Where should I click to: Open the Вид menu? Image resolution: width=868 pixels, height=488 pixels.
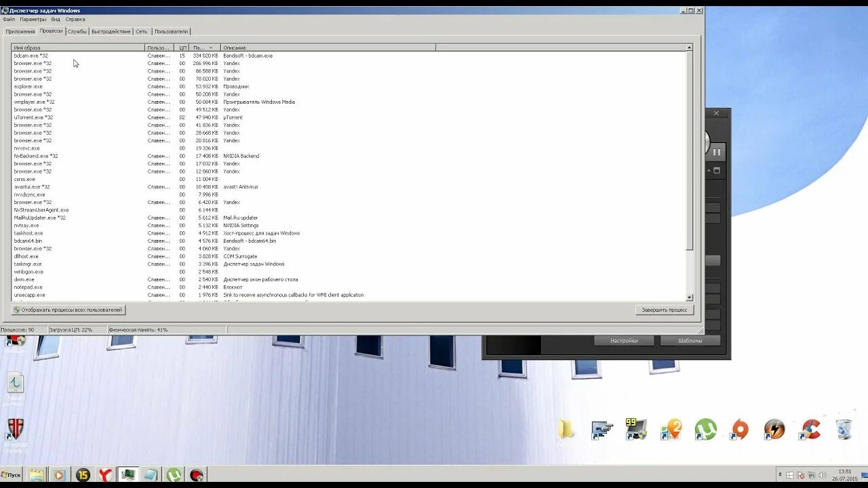56,20
